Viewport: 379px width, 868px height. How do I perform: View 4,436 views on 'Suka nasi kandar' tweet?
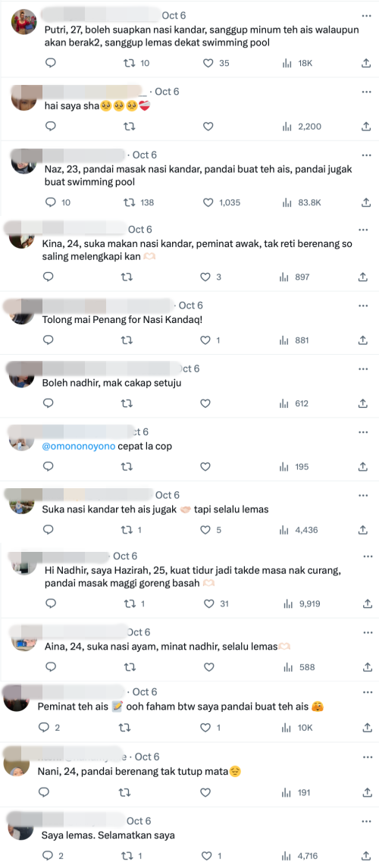click(299, 530)
